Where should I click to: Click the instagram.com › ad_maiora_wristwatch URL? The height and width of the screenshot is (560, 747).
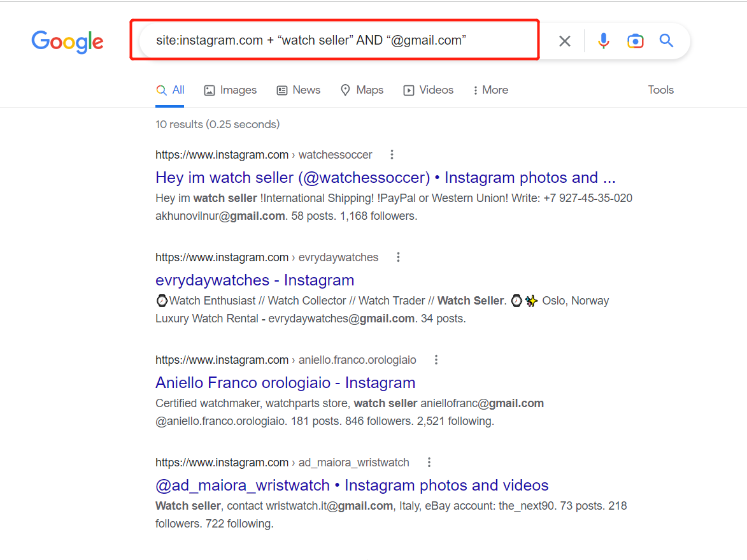click(282, 463)
